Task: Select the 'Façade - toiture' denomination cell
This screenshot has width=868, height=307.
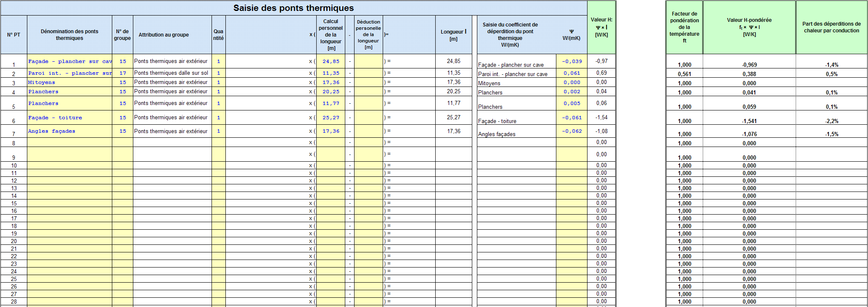Action: [70, 118]
